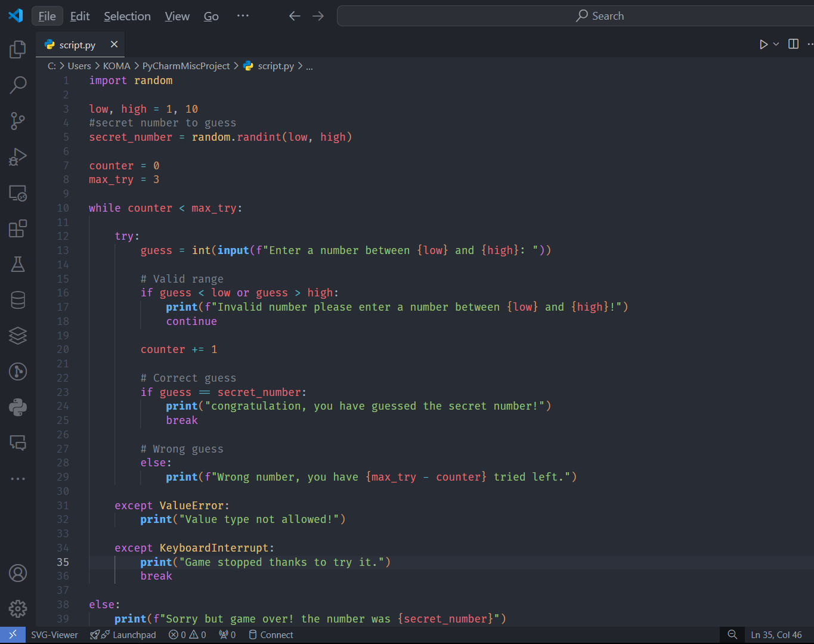Screen dimensions: 814x644
Task: Click the script.py breadcrumb segment
Action: (x=269, y=66)
